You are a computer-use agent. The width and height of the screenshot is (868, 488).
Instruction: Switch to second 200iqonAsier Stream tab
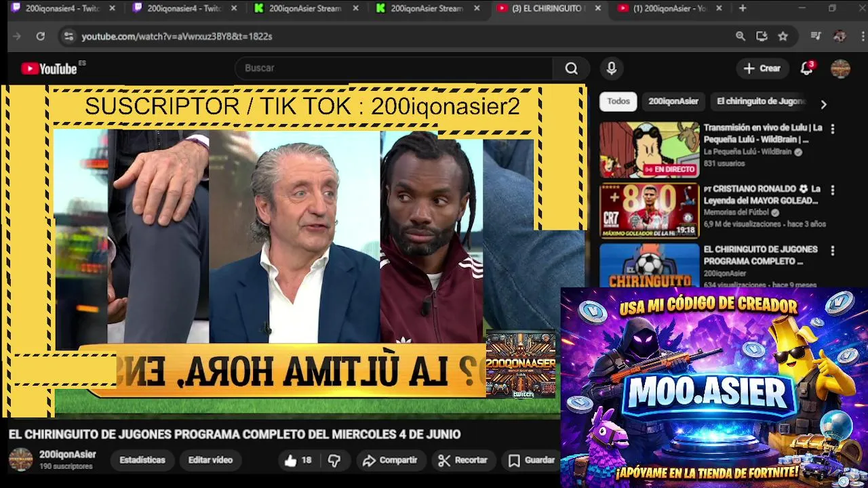point(427,8)
